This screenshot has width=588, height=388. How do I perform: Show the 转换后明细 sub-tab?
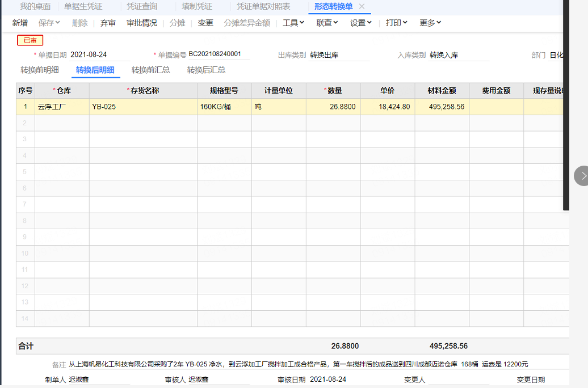[x=95, y=70]
